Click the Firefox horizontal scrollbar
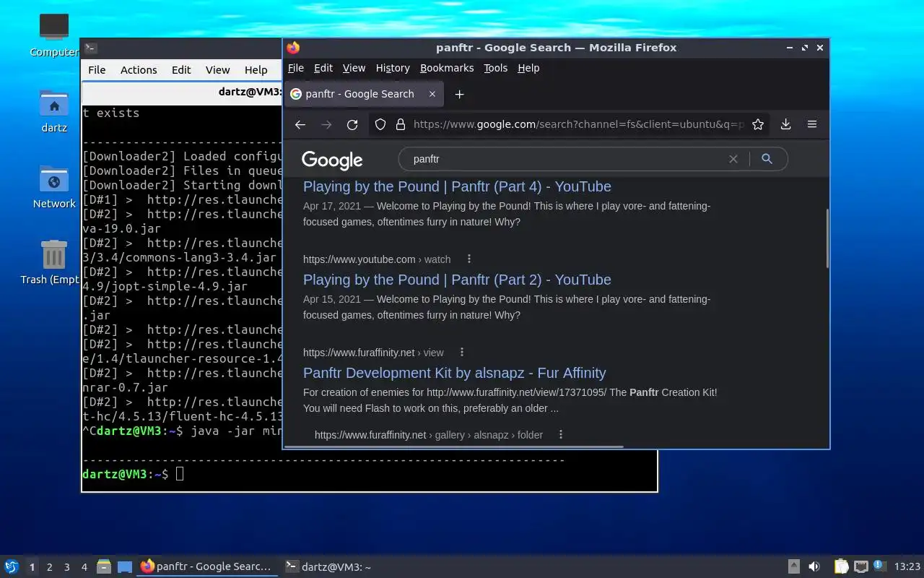 point(455,447)
